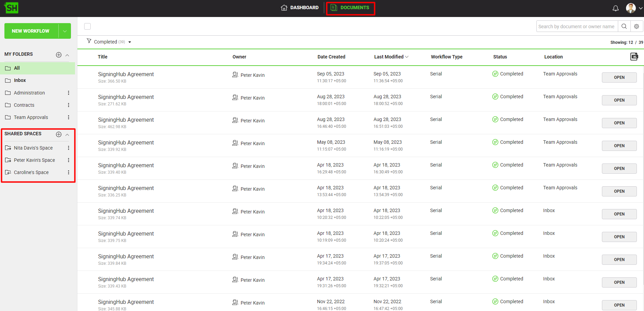
Task: Click the SigningHub logo
Action: 11,8
